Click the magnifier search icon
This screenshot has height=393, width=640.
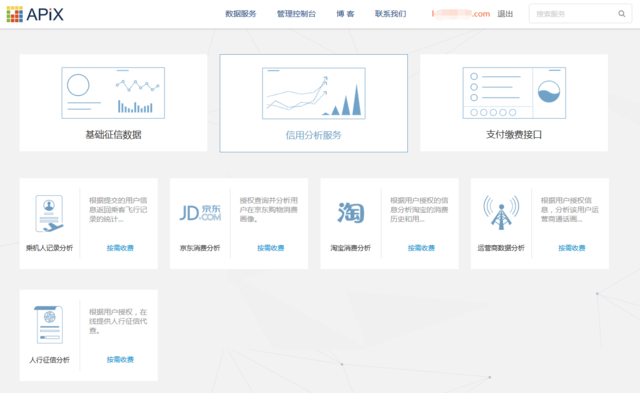click(622, 14)
